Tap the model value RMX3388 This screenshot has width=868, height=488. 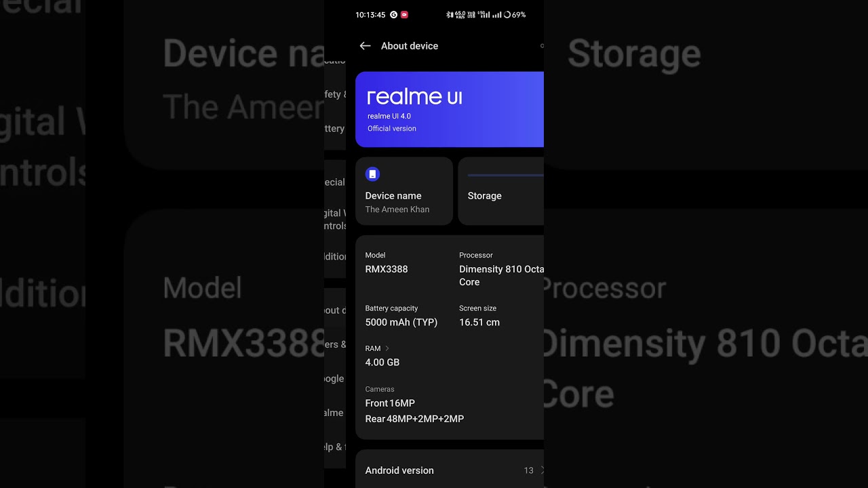pyautogui.click(x=387, y=269)
